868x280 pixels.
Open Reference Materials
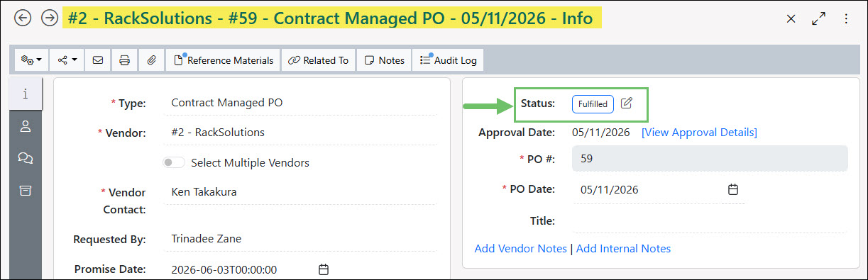coord(223,60)
